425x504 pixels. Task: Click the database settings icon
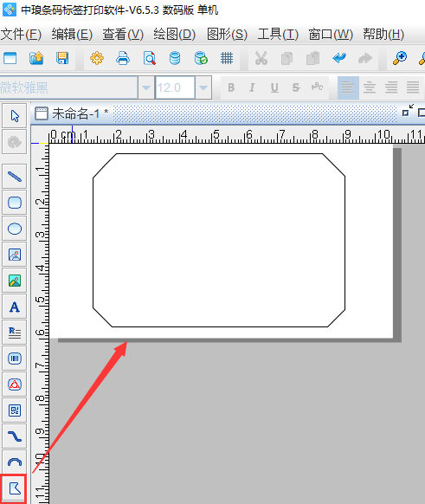coord(175,59)
